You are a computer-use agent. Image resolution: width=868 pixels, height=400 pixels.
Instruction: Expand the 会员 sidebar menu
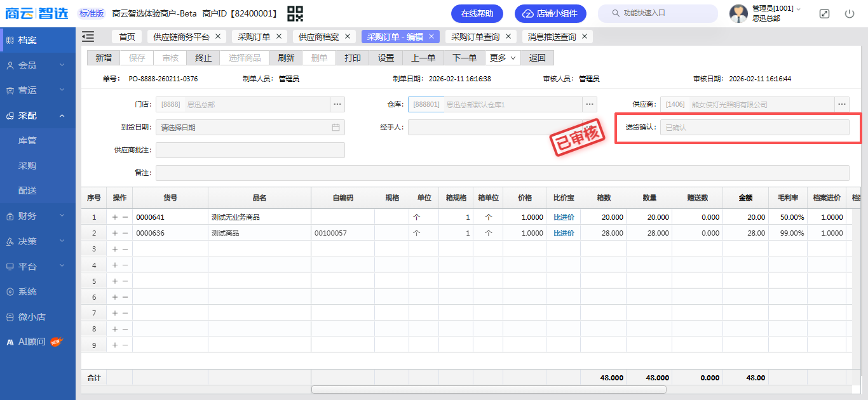[38, 65]
